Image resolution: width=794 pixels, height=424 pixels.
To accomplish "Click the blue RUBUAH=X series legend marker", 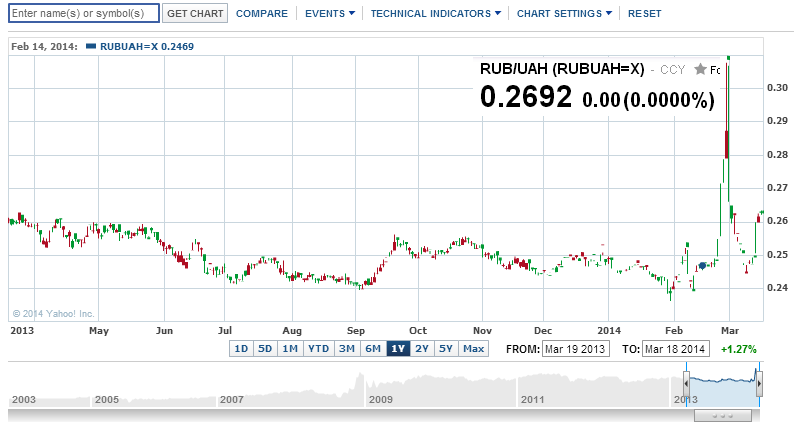I will (x=92, y=47).
